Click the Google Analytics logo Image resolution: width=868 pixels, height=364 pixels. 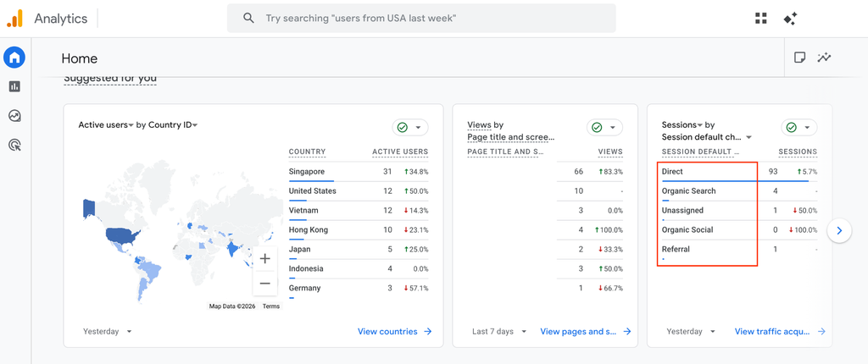pos(15,19)
